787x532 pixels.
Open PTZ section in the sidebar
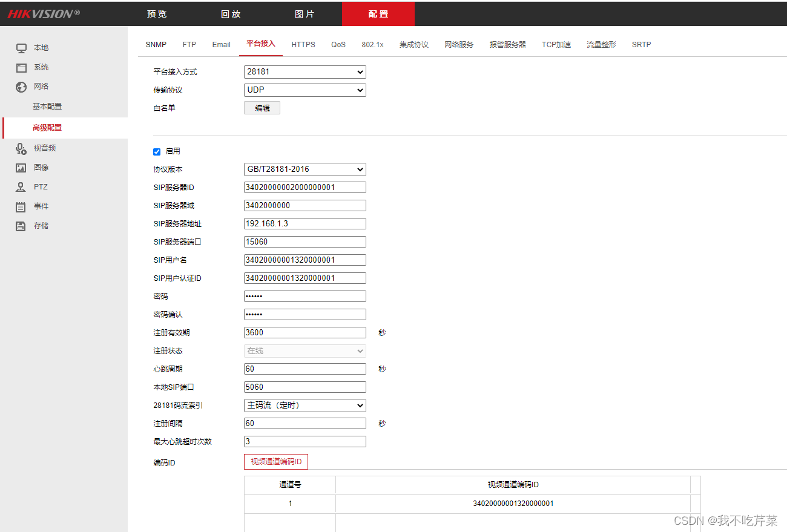tap(41, 187)
